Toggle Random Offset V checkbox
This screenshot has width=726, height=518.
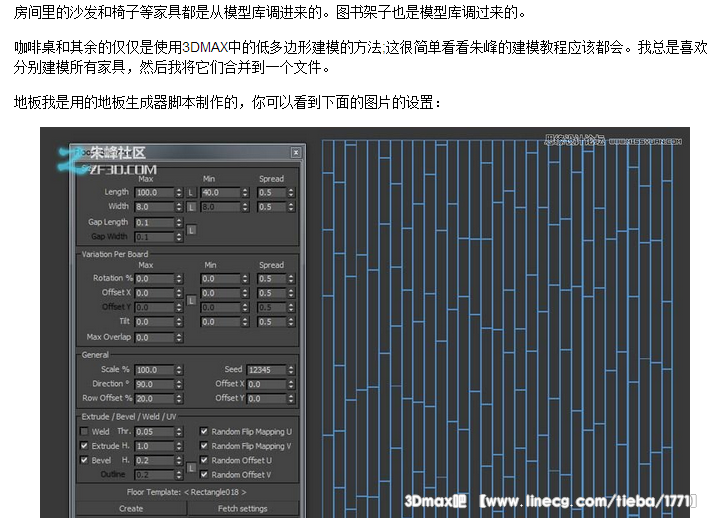204,474
